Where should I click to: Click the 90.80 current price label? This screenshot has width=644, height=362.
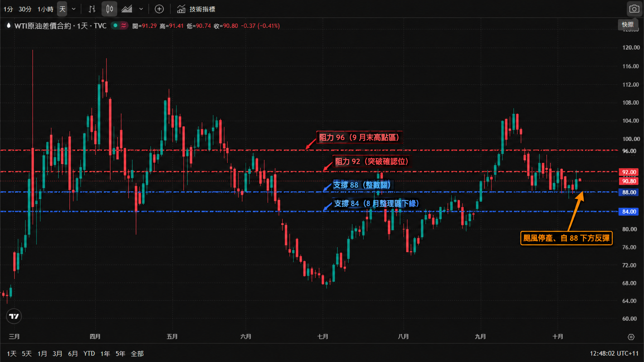click(629, 181)
